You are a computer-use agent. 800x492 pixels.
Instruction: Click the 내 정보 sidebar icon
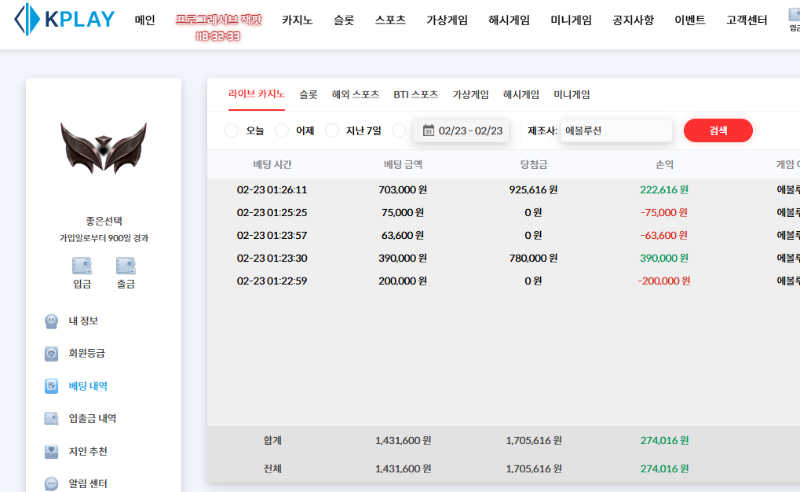click(x=51, y=321)
